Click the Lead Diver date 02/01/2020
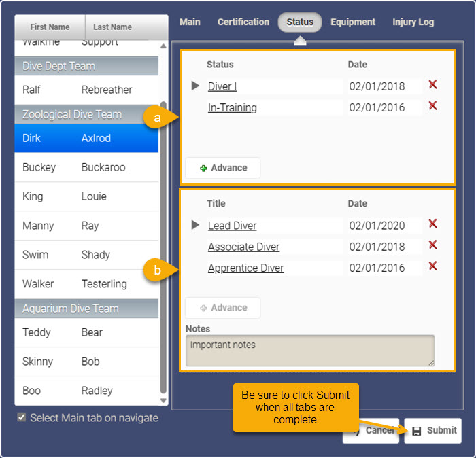Screen dimensions: 476x458 [385, 226]
